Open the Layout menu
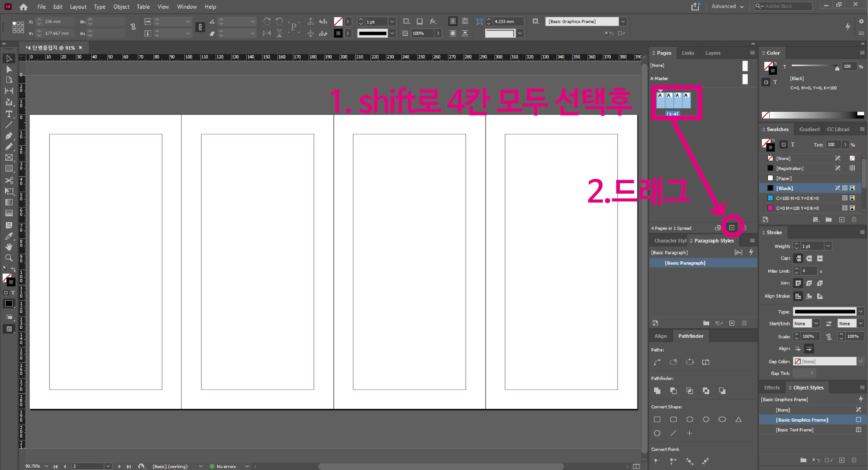Viewport: 868px width, 470px height. (x=78, y=7)
